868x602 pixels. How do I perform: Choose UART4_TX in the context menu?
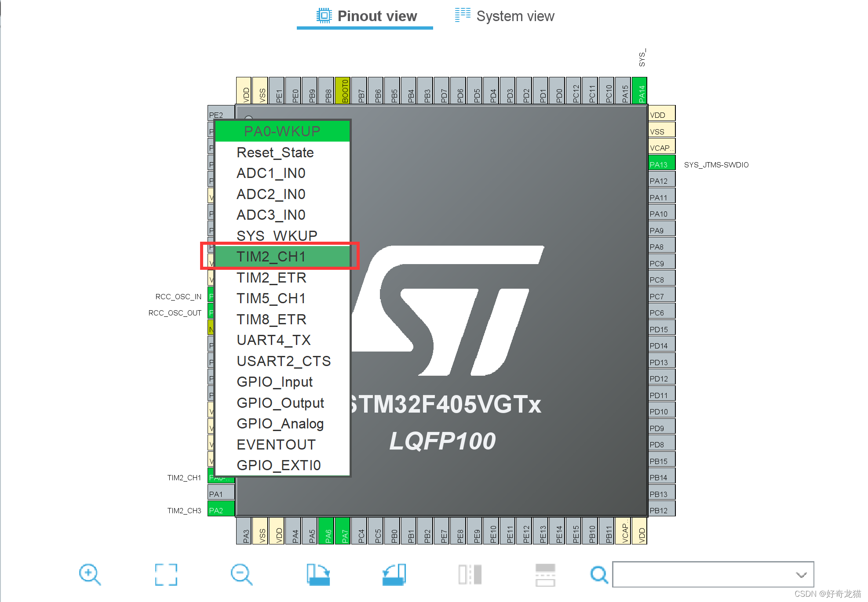click(x=274, y=340)
